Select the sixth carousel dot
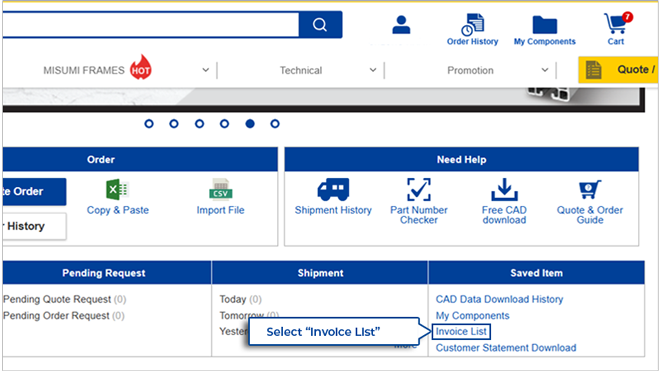The image size is (660, 371). pos(275,124)
